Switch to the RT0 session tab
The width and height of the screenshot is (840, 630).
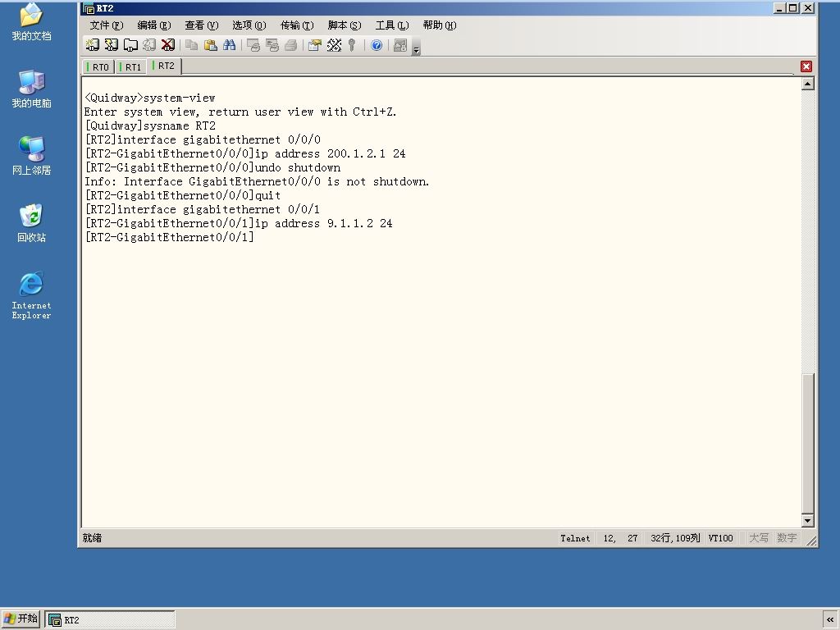coord(98,67)
